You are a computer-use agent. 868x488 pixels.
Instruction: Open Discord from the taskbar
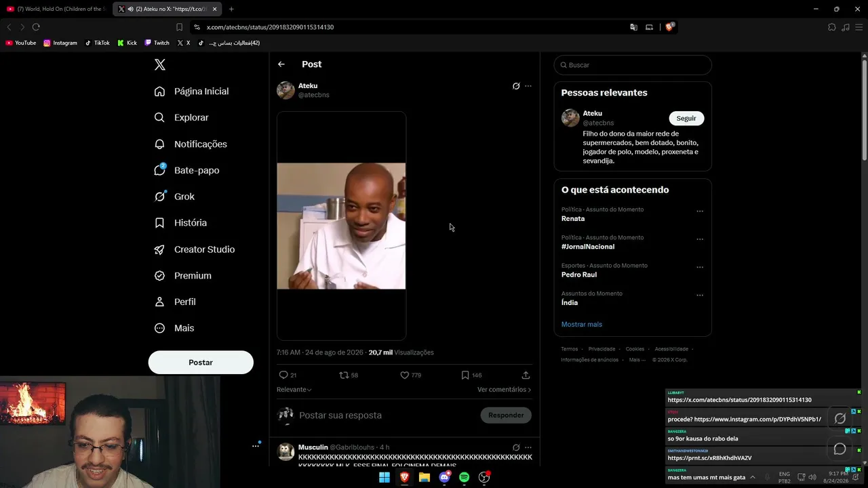444,477
